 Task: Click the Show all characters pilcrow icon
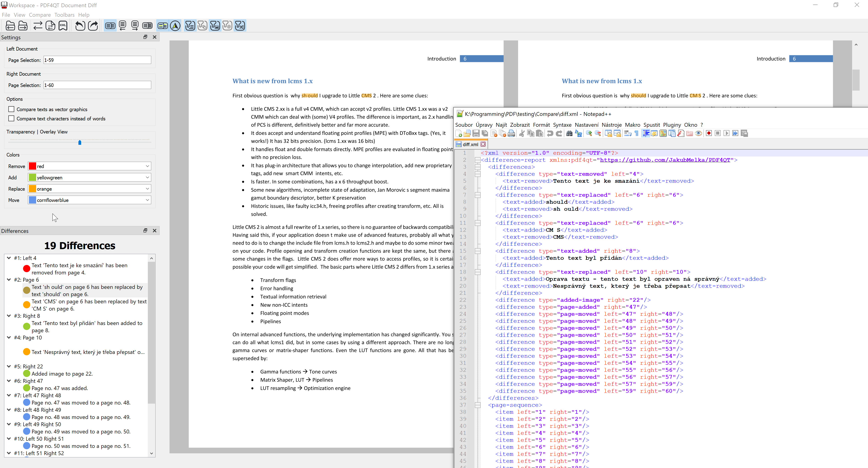[x=637, y=134]
